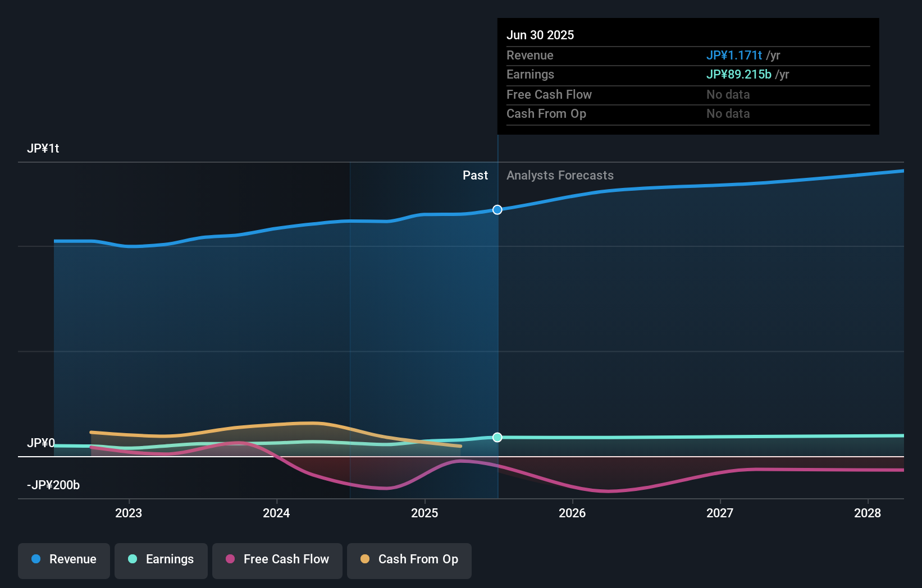Click the JP¥1.171t revenue value in tooltip
This screenshot has width=922, height=588.
(x=734, y=56)
